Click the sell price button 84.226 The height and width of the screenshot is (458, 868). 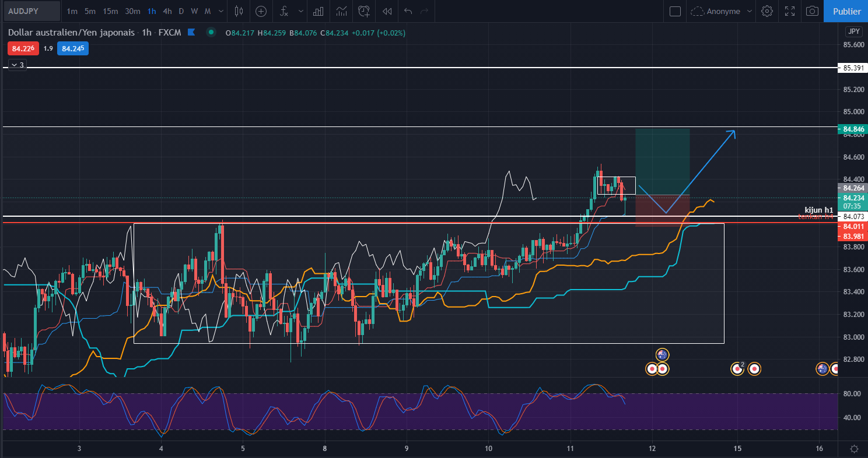(23, 49)
